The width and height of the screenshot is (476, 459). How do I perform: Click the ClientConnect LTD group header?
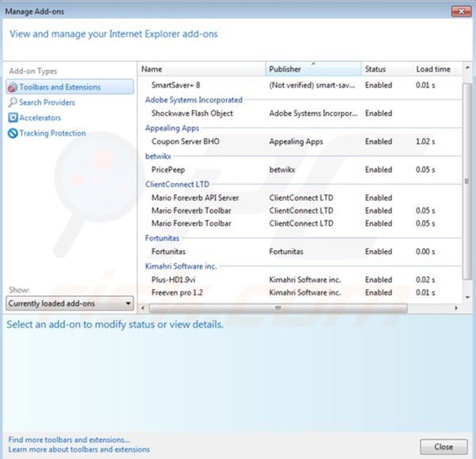pyautogui.click(x=177, y=184)
